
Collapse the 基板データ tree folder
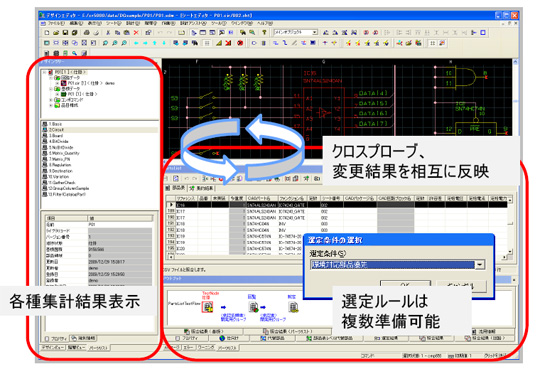coord(51,89)
